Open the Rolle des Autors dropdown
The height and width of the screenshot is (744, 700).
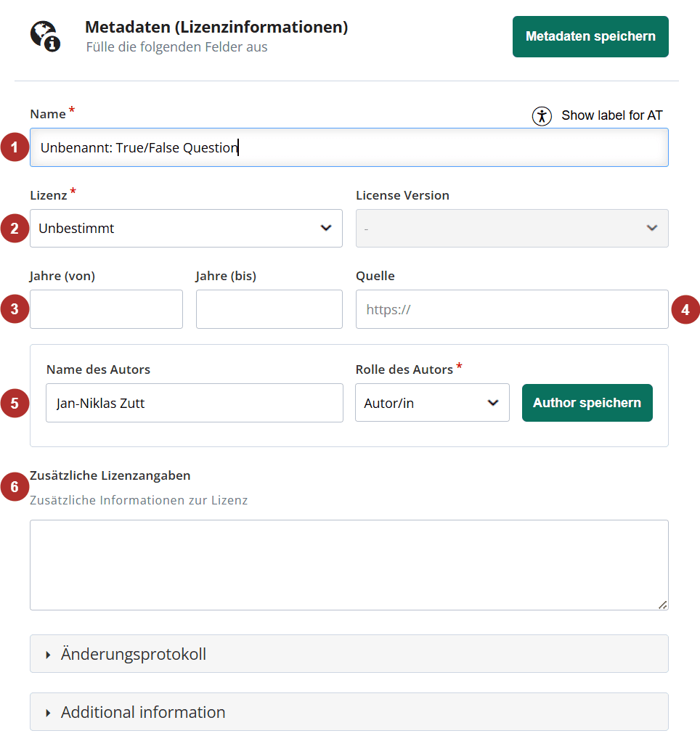[x=432, y=403]
